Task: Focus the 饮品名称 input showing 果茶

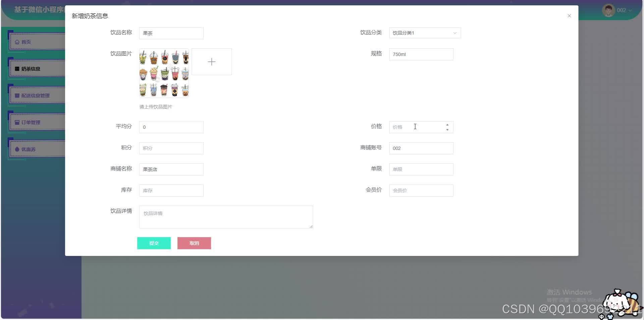Action: (x=171, y=33)
